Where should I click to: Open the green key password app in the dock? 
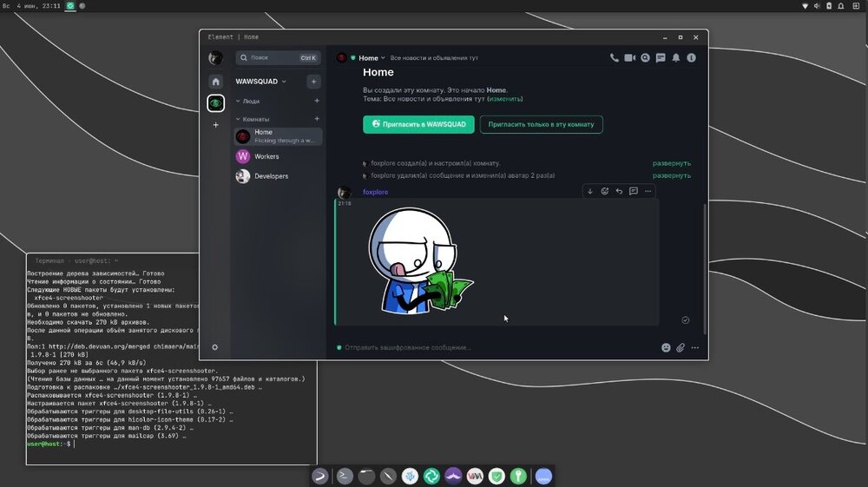518,476
